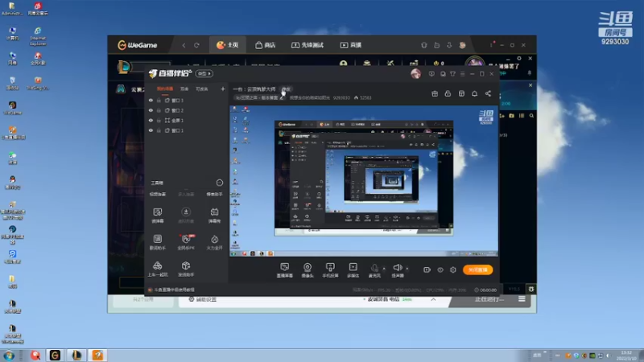Screen dimensions: 644x362
Task: Open WeGame 商店 tab
Action: [x=265, y=45]
